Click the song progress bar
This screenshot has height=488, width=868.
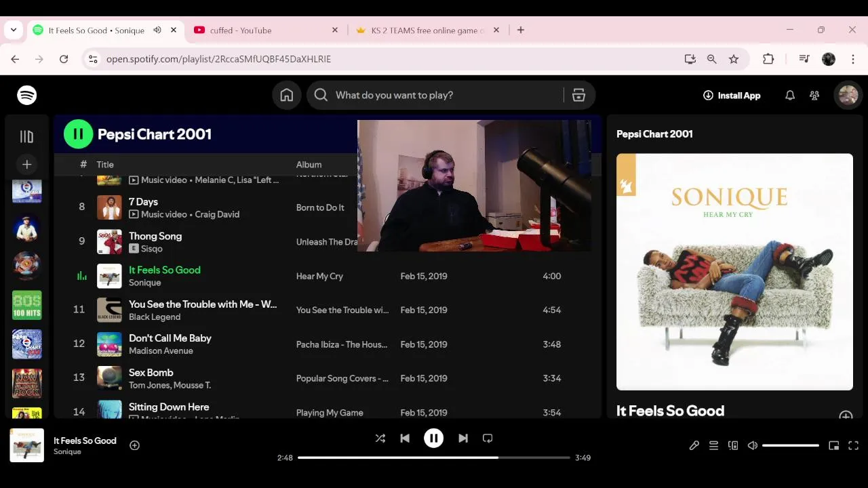coord(433,457)
